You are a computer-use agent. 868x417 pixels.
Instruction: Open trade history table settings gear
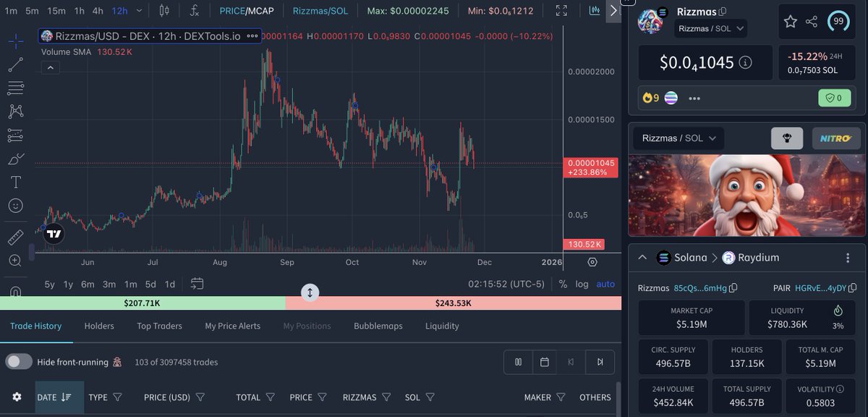click(x=17, y=397)
